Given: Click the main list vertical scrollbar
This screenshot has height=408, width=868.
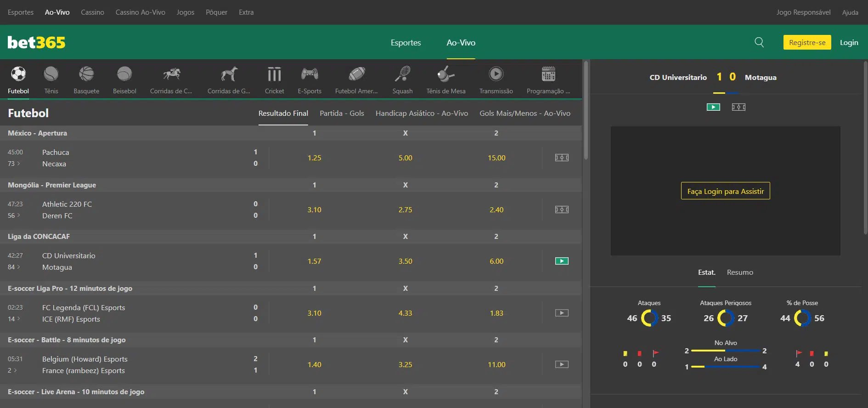Looking at the screenshot, I should coord(586,110).
